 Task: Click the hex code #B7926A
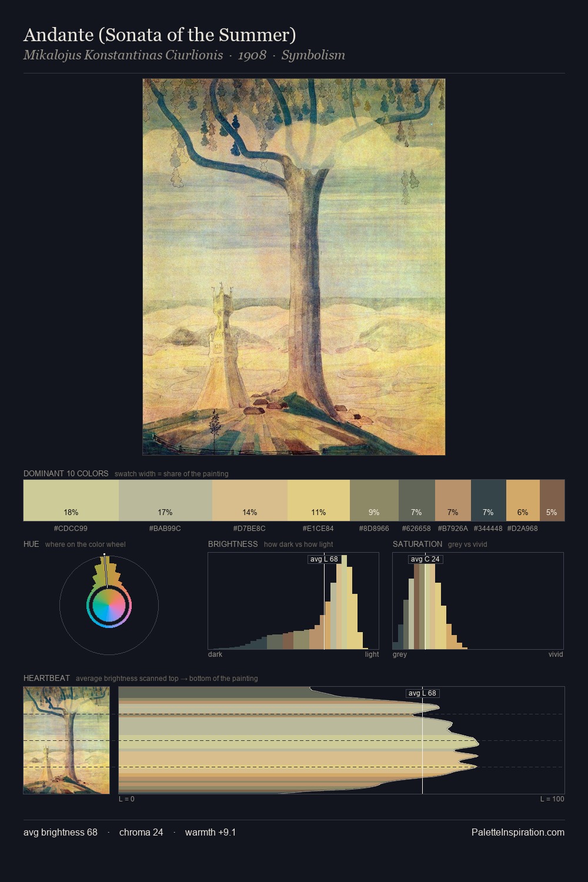click(453, 529)
